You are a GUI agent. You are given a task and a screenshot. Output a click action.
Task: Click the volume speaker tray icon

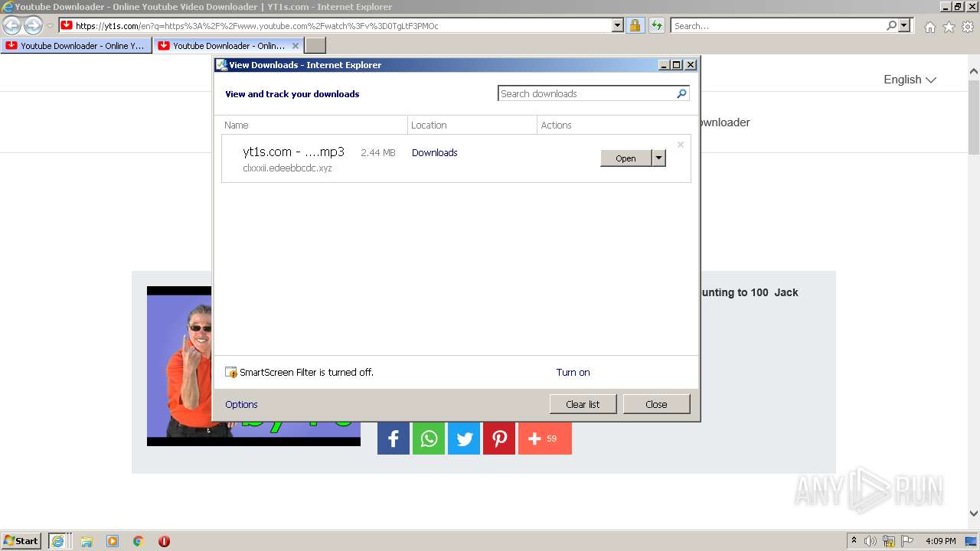point(871,541)
